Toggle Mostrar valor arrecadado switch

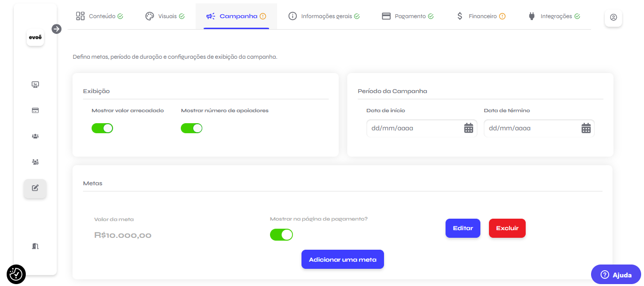[x=103, y=128]
